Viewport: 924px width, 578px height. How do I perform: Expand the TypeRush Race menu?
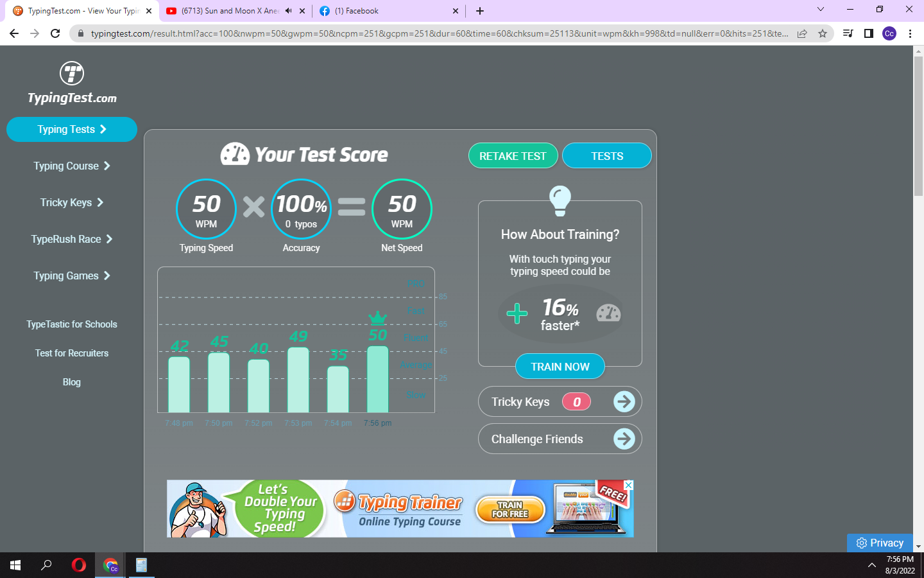[x=72, y=239]
